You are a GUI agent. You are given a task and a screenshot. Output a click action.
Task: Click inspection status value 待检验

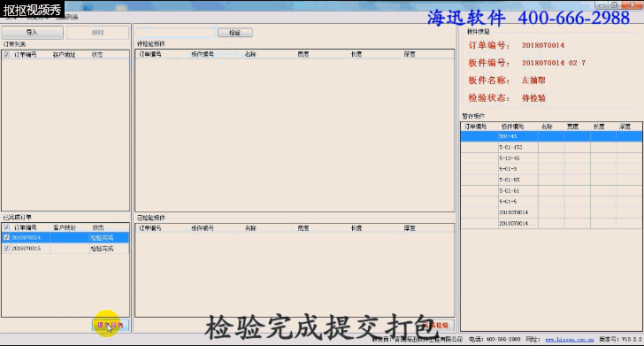coord(533,98)
